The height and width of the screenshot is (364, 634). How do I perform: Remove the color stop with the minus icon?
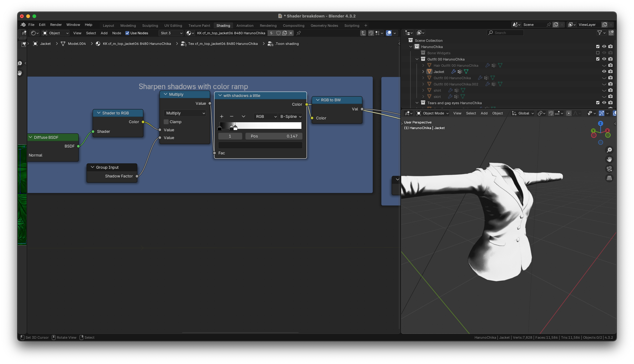pos(232,116)
